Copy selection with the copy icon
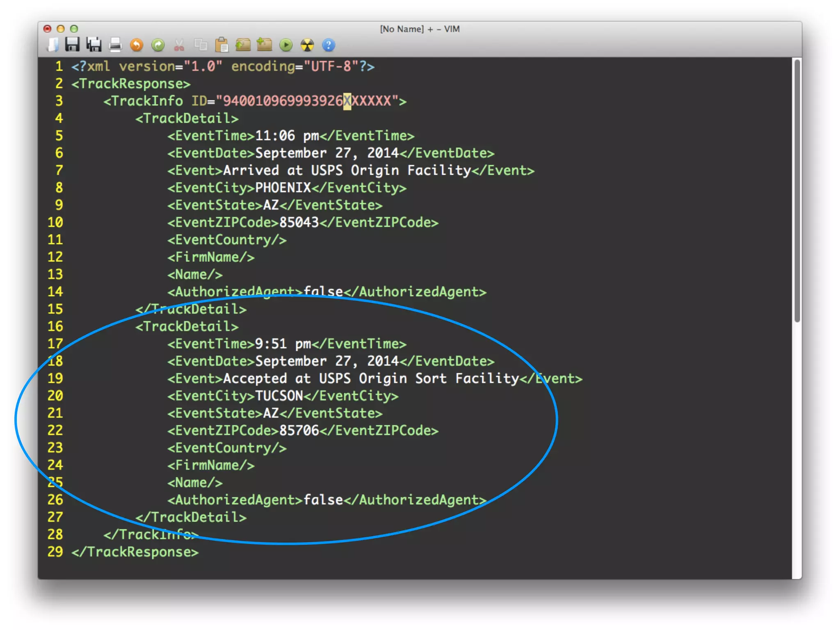The width and height of the screenshot is (840, 630). tap(201, 45)
